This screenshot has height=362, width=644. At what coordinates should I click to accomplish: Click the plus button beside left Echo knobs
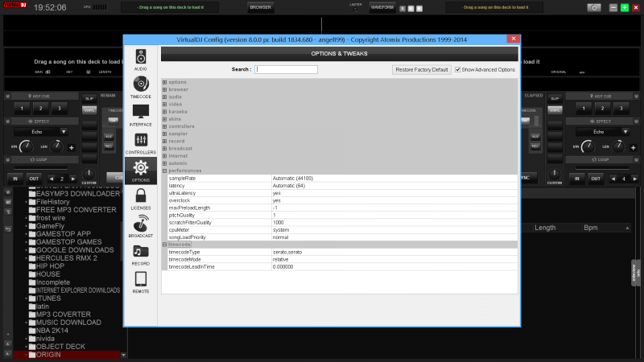tap(72, 147)
